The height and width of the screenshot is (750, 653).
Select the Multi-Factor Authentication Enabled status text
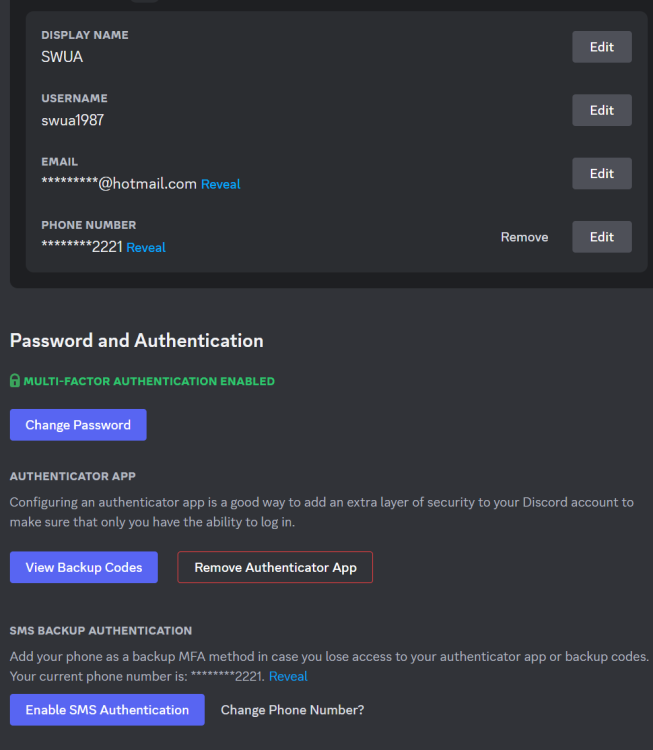(149, 381)
